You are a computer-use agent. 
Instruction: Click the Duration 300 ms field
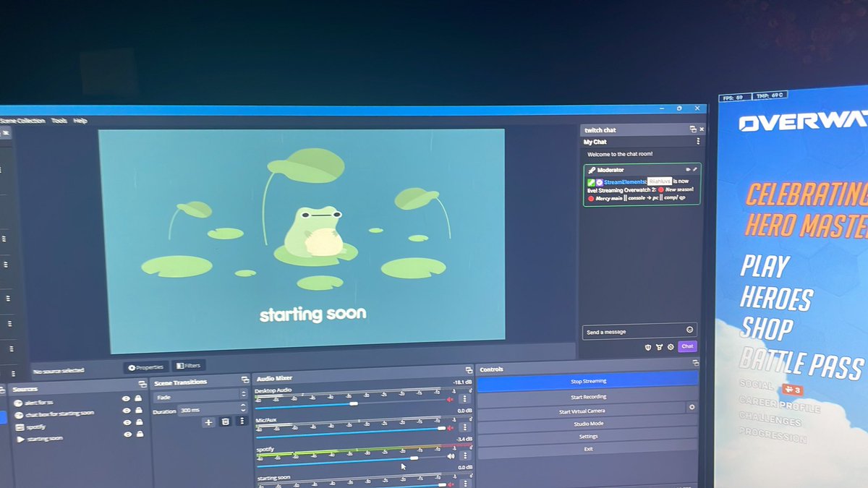[213, 410]
